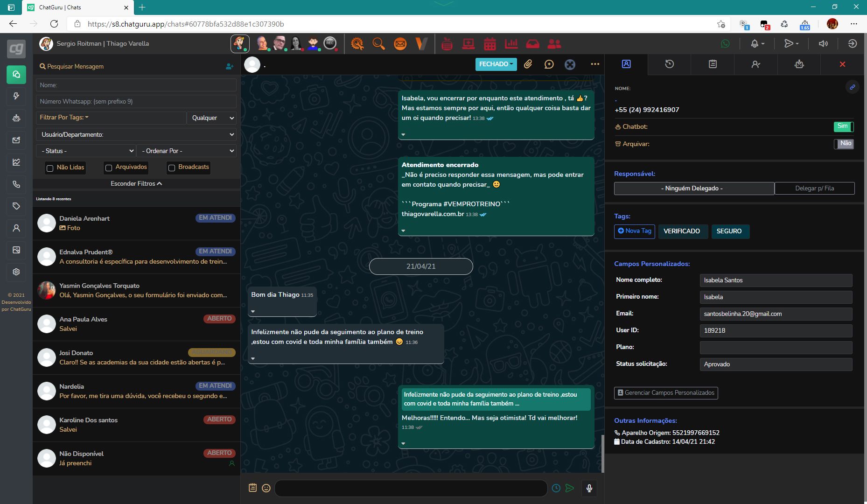Image resolution: width=867 pixels, height=504 pixels.
Task: Toggle the Arquivar switch set to Não
Action: point(844,144)
